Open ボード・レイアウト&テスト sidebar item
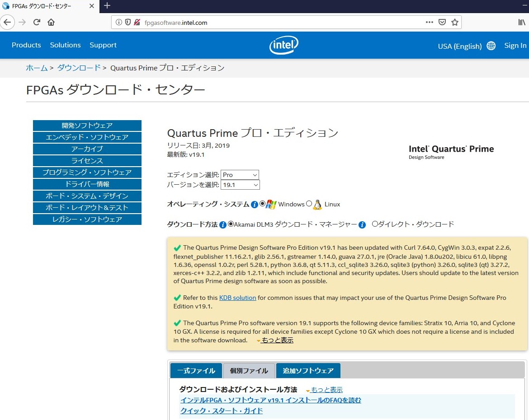The width and height of the screenshot is (529, 420). 87,208
